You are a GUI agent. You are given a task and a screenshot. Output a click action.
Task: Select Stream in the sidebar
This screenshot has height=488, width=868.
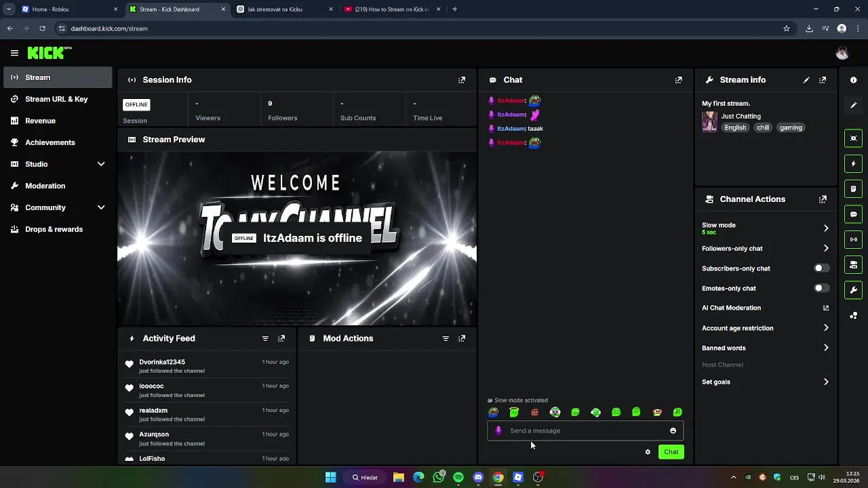coord(58,77)
